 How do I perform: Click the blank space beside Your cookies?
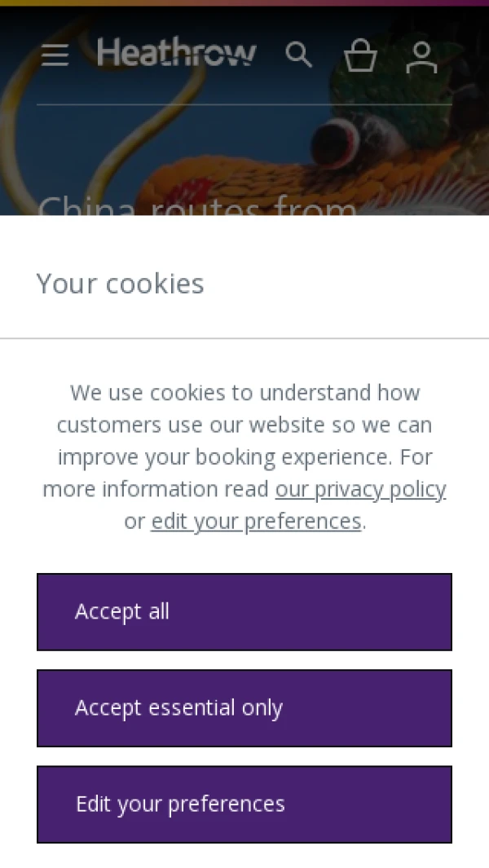click(350, 284)
